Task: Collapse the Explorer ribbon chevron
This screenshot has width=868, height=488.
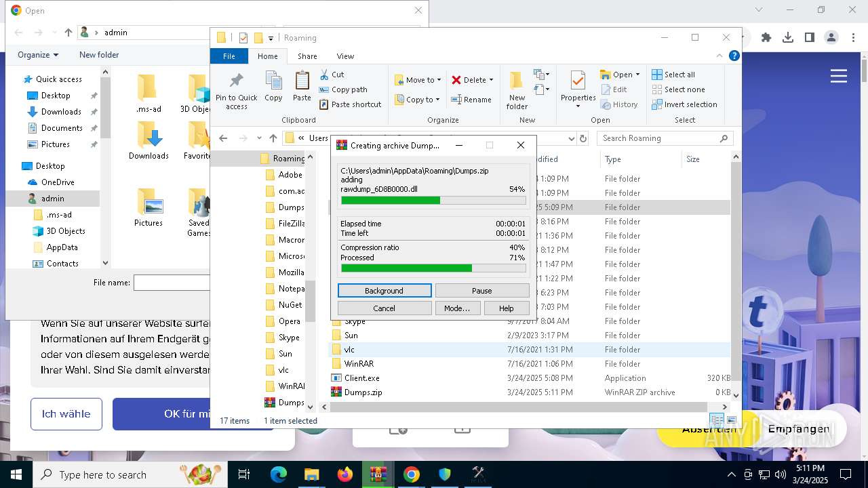Action: 720,56
